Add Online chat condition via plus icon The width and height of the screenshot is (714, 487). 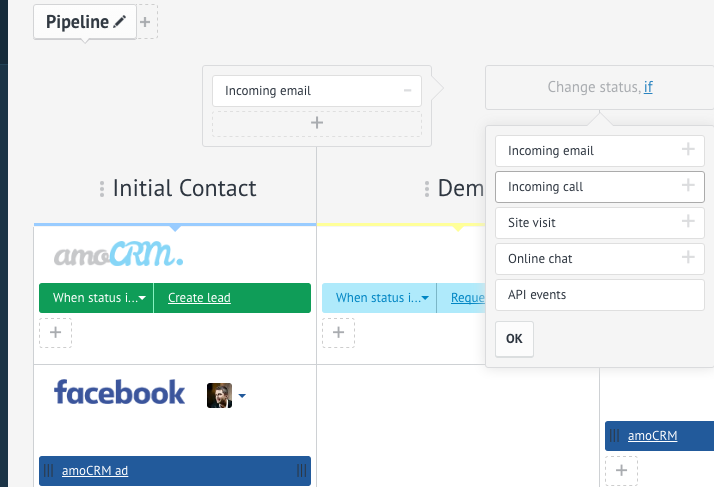coord(688,258)
